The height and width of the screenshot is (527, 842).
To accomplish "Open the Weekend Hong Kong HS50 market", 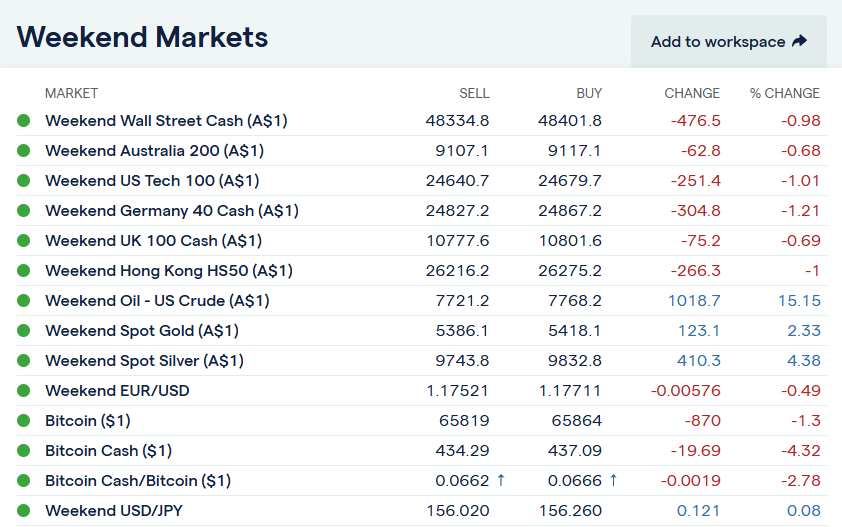I will point(168,271).
